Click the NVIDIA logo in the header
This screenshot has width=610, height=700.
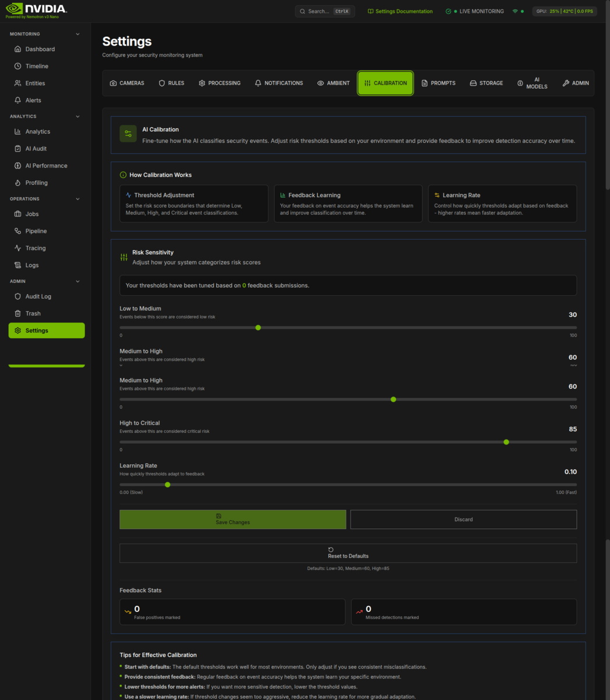pos(35,9)
